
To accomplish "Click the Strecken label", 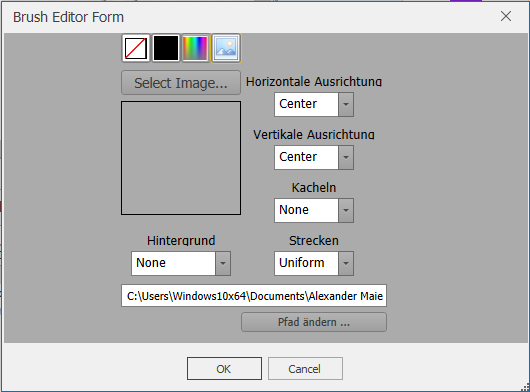I will click(x=314, y=241).
